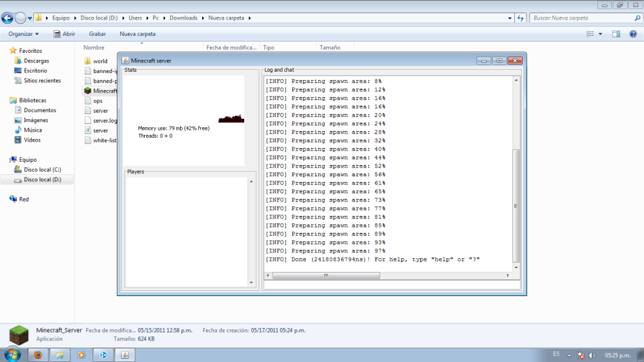Go back in Explorer navigation

pos(7,18)
